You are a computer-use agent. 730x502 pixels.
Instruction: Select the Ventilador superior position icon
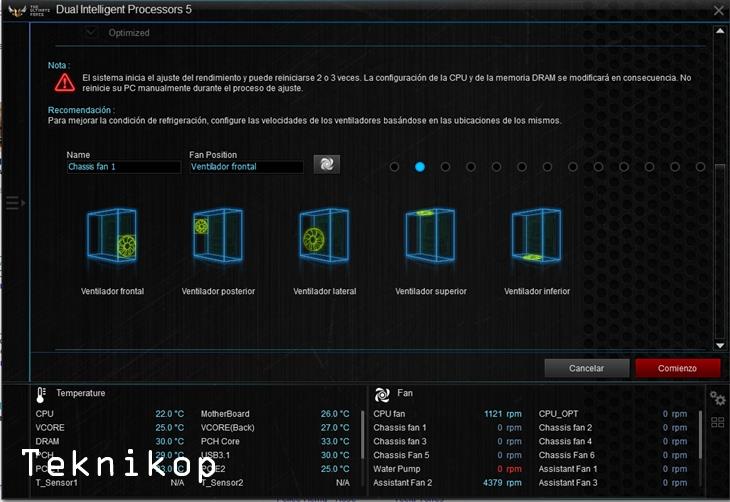pos(430,237)
